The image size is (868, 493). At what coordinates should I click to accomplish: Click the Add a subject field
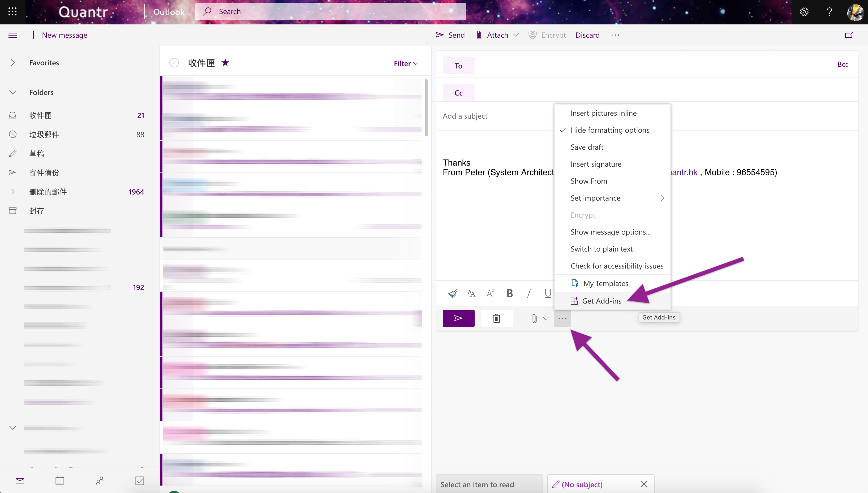(465, 116)
